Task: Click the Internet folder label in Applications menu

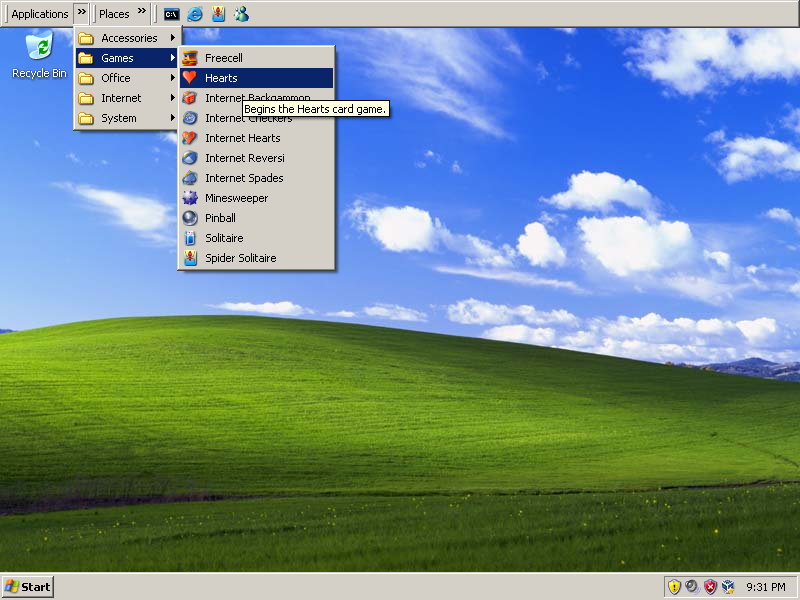Action: pos(121,98)
